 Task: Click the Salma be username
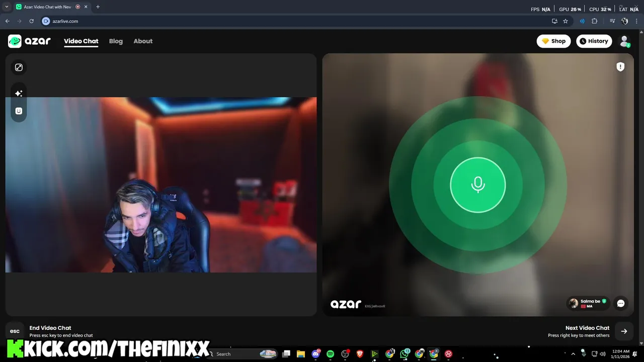(x=590, y=301)
